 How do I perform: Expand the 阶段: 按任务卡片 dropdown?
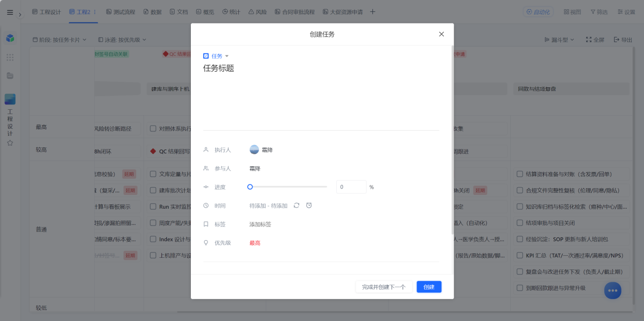pyautogui.click(x=59, y=40)
